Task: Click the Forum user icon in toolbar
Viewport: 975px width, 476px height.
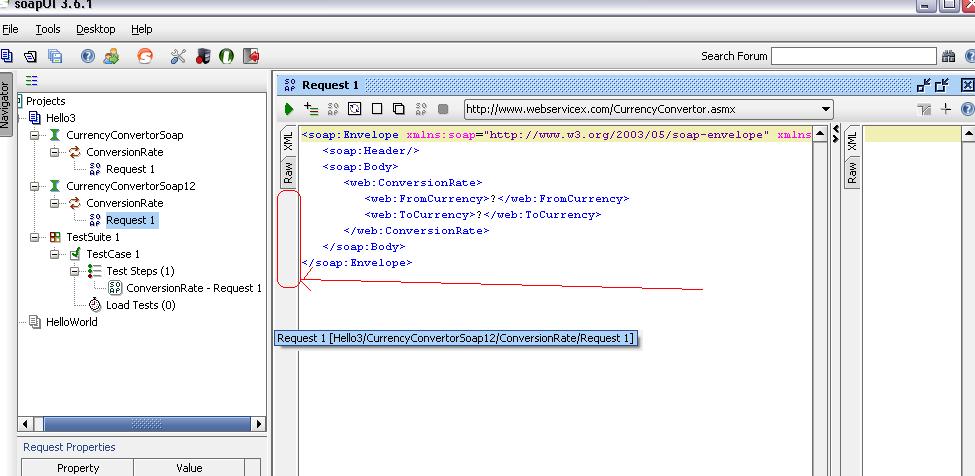Action: pyautogui.click(x=111, y=56)
